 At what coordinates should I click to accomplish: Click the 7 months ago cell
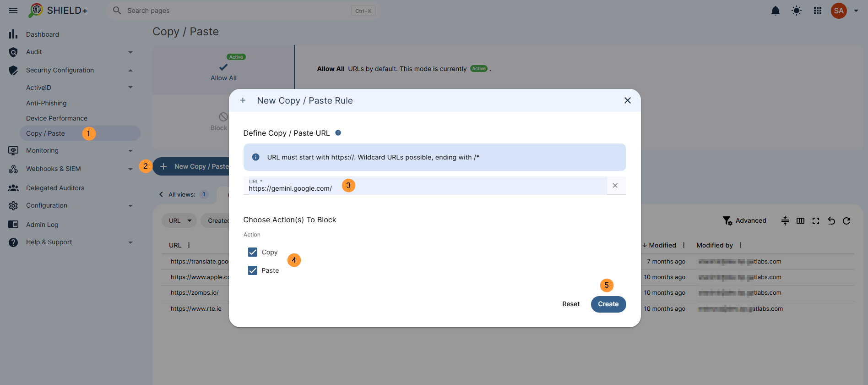(666, 262)
